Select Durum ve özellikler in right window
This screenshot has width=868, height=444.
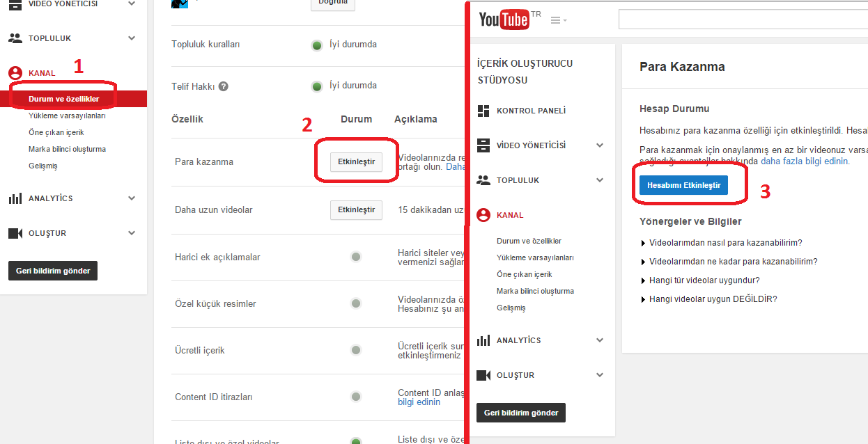pyautogui.click(x=529, y=241)
